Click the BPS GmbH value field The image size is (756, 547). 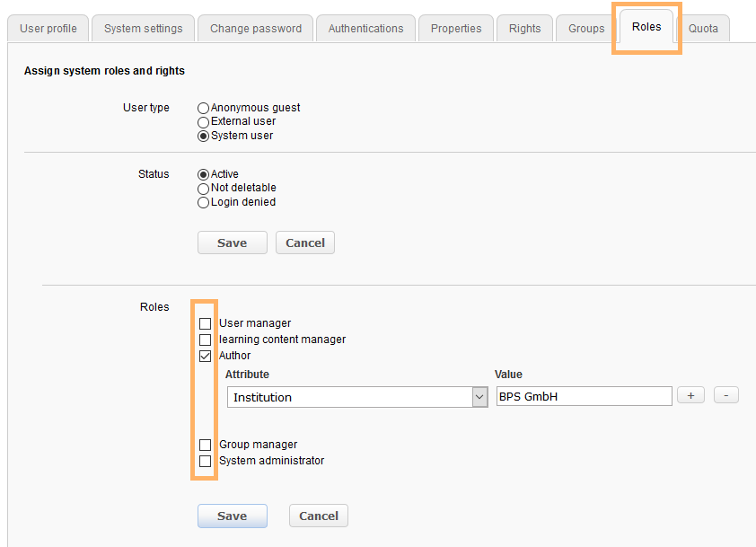[584, 396]
